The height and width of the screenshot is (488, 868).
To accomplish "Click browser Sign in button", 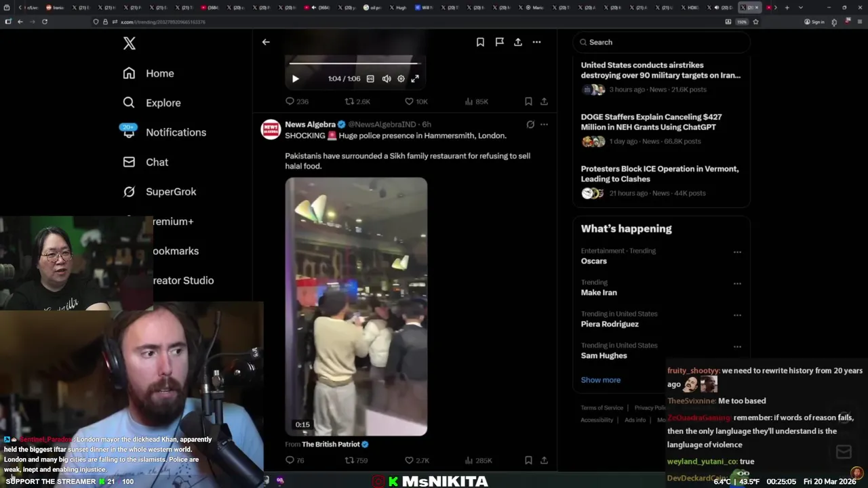I will (814, 22).
